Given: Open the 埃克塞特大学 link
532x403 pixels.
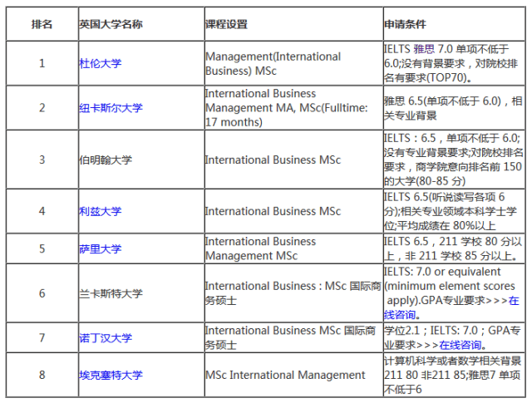Looking at the screenshot, I should click(x=111, y=375).
